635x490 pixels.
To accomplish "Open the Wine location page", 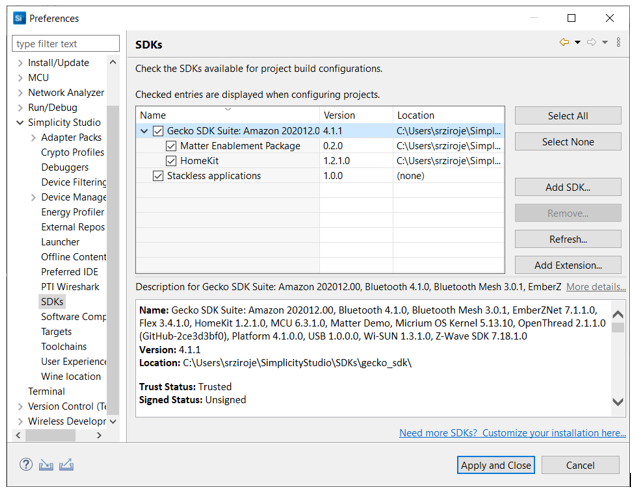I will pos(71,376).
